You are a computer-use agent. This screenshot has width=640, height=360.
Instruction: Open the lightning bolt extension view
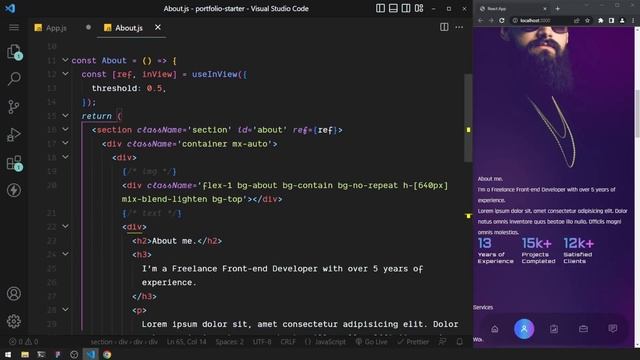[x=14, y=190]
